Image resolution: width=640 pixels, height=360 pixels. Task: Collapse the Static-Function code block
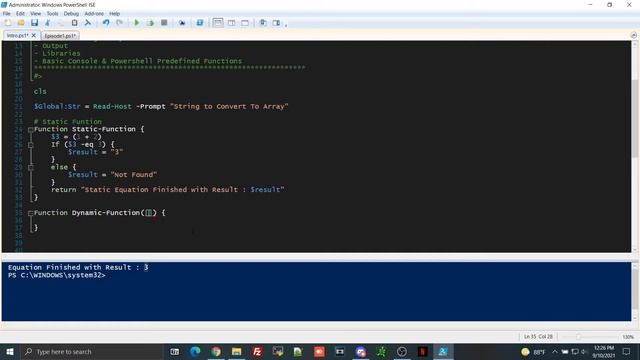coord(31,129)
